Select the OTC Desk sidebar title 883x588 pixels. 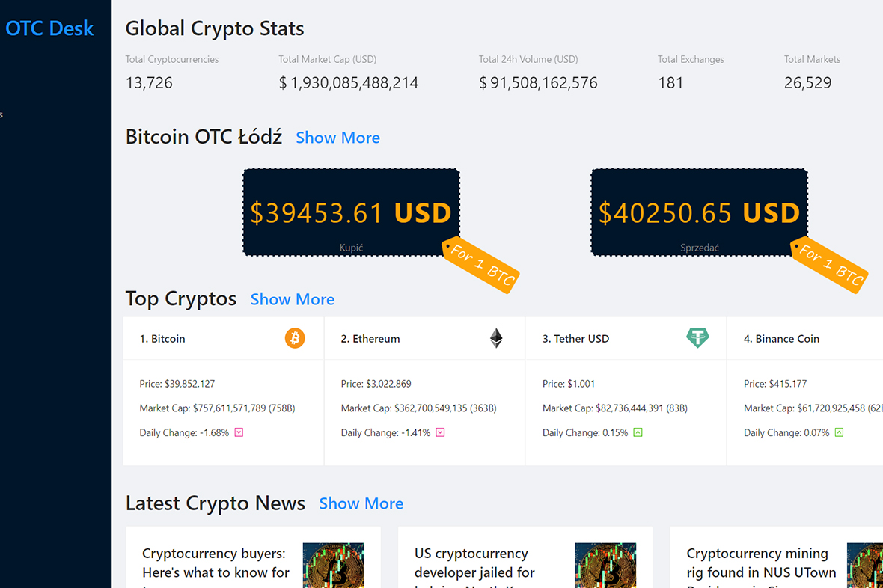pos(49,28)
